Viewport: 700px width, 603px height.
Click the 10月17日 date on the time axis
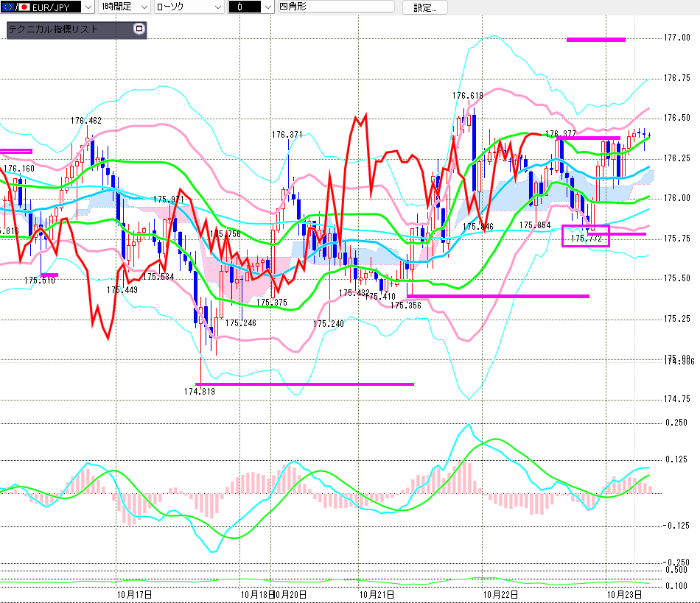pyautogui.click(x=134, y=593)
